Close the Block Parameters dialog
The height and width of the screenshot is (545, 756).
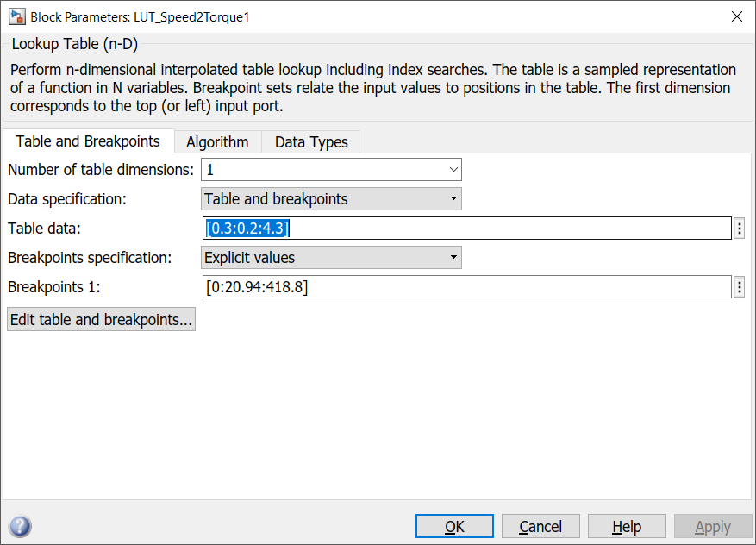pyautogui.click(x=737, y=16)
